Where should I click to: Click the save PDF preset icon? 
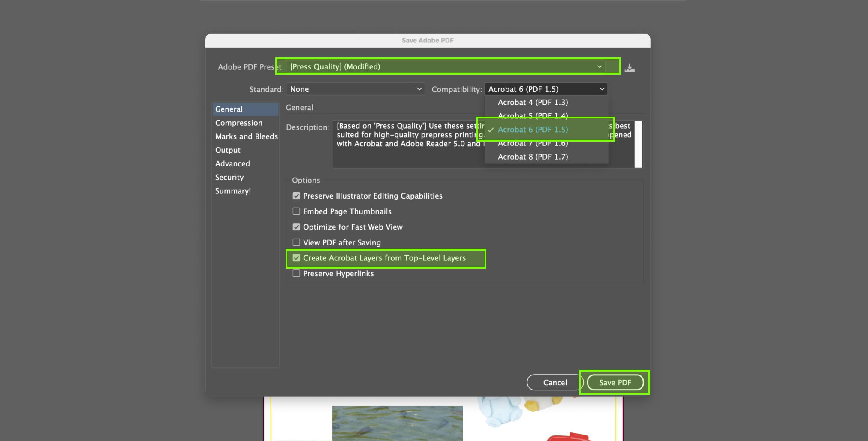(630, 68)
